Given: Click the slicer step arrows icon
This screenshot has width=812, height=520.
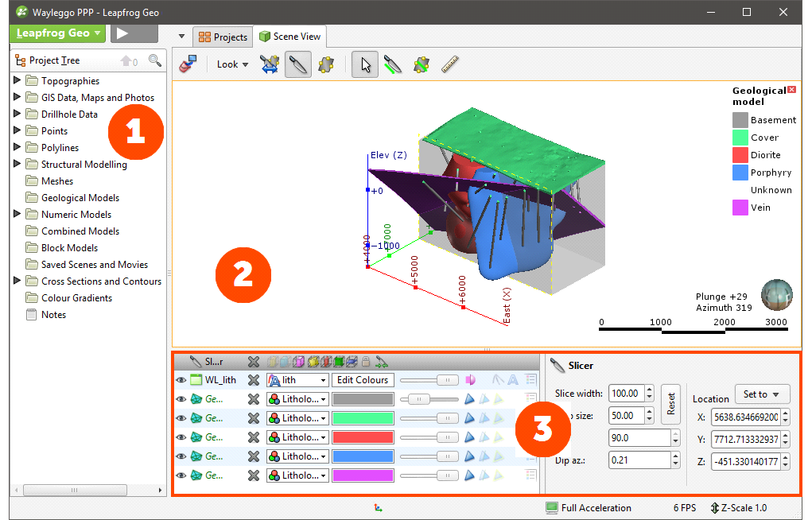Looking at the screenshot, I should (x=381, y=362).
